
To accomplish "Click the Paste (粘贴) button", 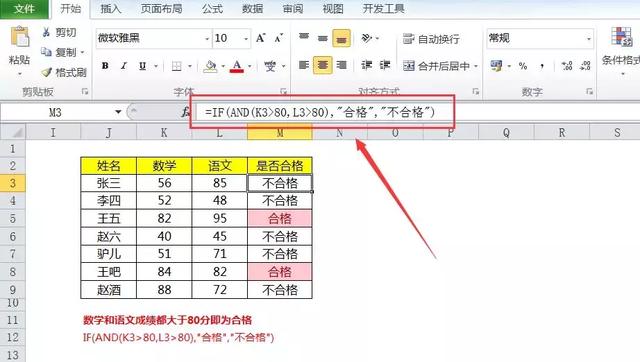I will coord(19,51).
